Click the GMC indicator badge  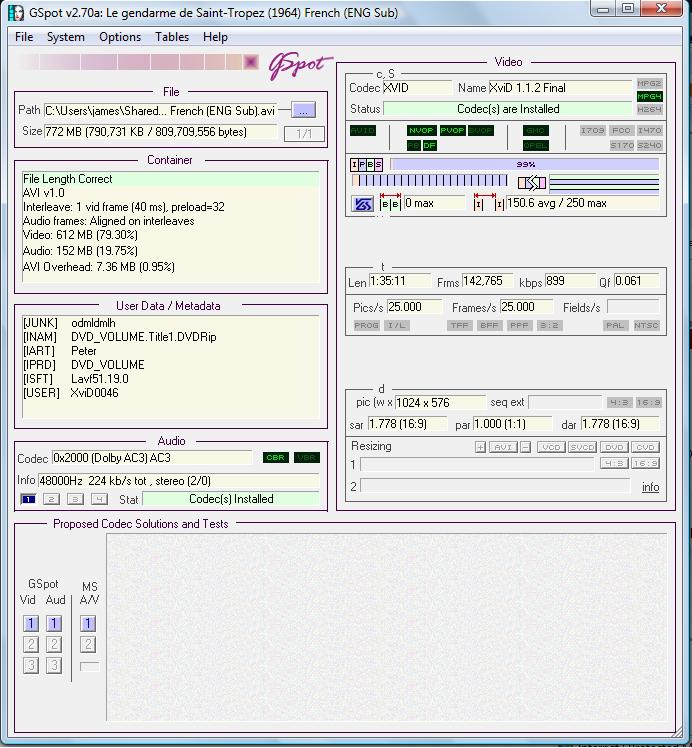pos(536,131)
